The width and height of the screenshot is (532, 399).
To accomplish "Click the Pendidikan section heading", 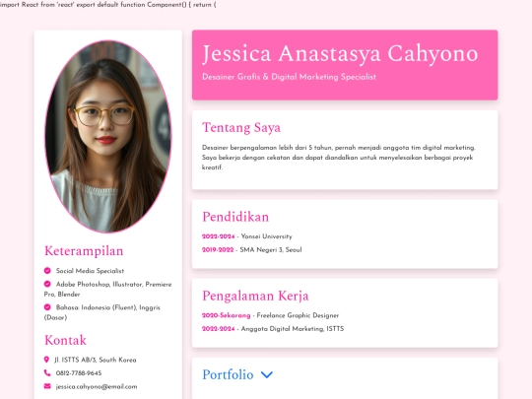I will [235, 217].
